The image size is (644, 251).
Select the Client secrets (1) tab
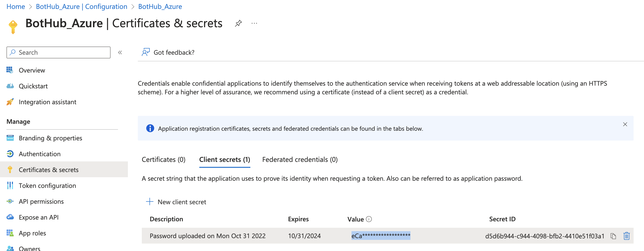pyautogui.click(x=225, y=160)
